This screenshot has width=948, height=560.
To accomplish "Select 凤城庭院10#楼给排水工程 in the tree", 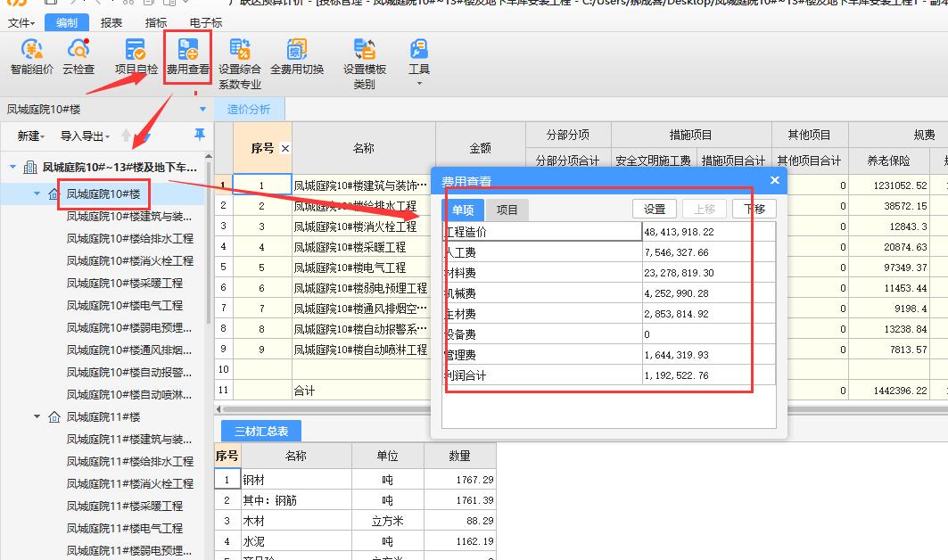I will (130, 238).
